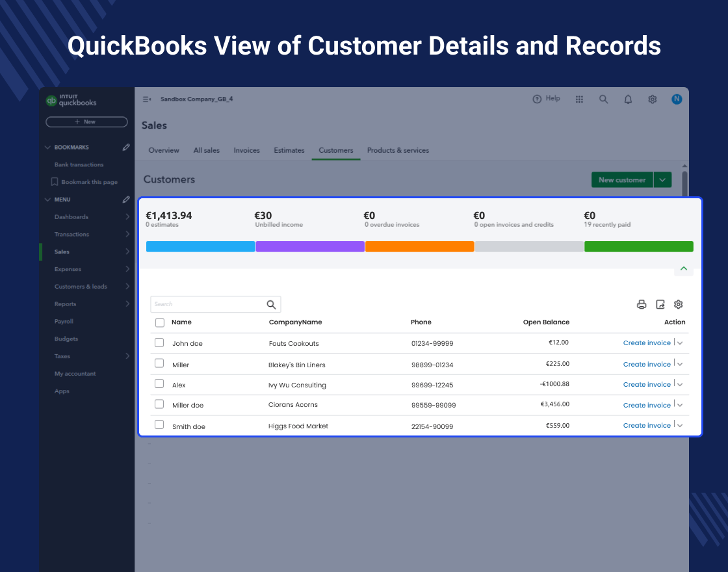The image size is (728, 572).
Task: Sort by Open Balance column header
Action: [x=546, y=322]
